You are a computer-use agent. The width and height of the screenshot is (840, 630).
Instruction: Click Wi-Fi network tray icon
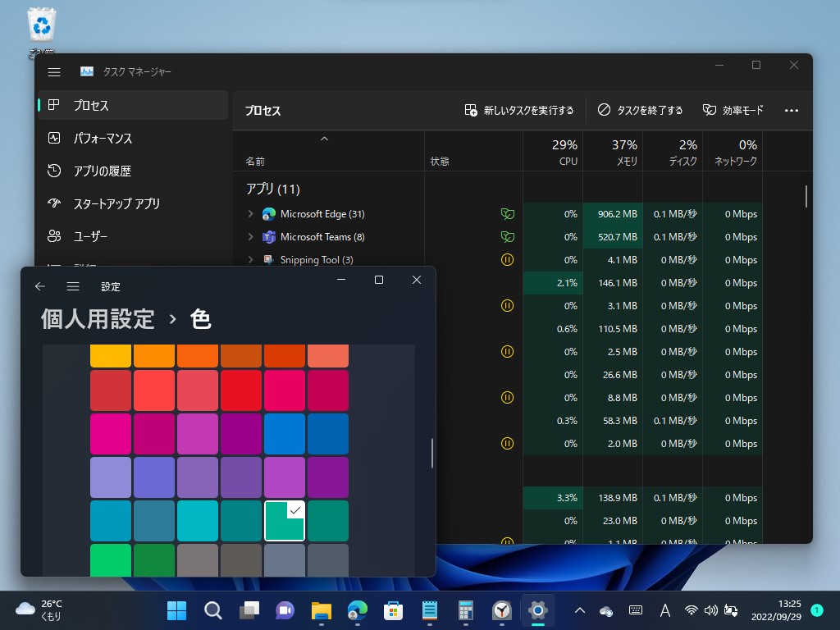pyautogui.click(x=691, y=610)
